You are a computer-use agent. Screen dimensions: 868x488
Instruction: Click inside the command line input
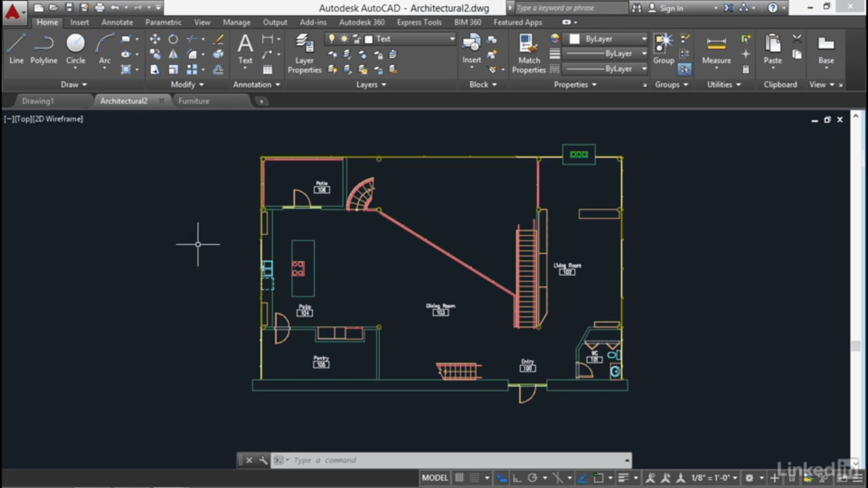point(370,460)
